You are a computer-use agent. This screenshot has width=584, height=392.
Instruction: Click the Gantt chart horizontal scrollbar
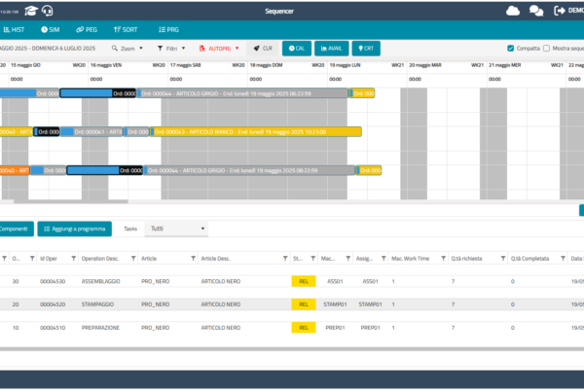pos(71,201)
